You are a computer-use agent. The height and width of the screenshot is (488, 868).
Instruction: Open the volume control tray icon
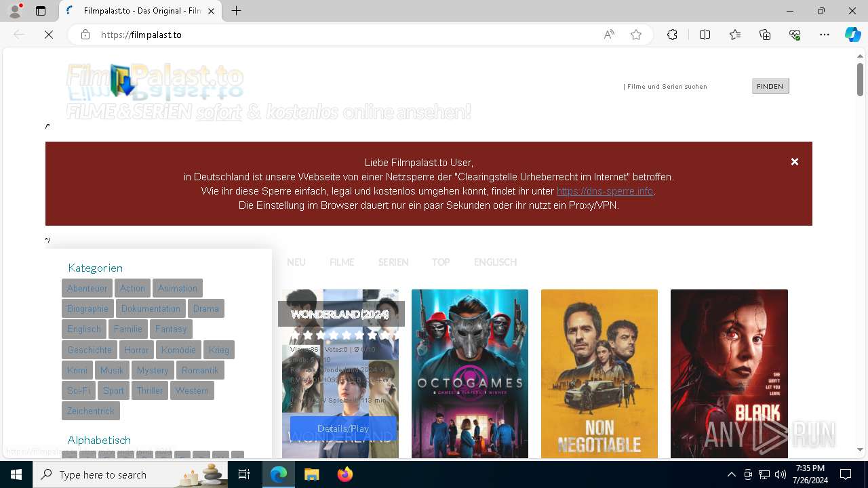781,474
